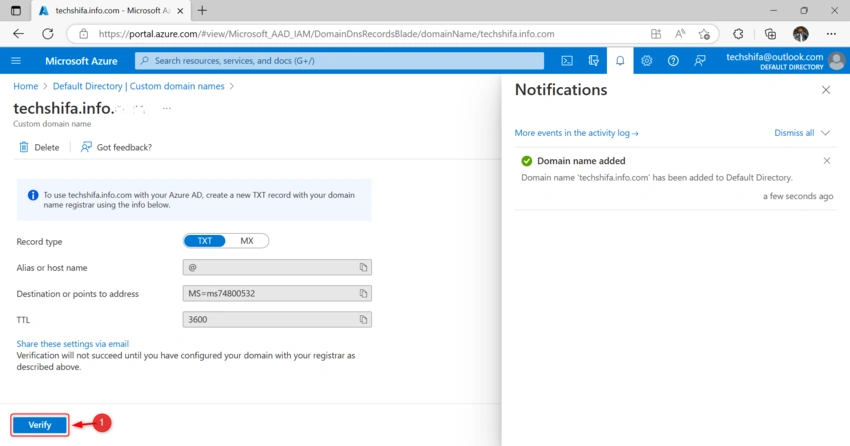This screenshot has width=850, height=446.
Task: Select the techshifa.info.com browser tab
Action: pyautogui.click(x=111, y=10)
